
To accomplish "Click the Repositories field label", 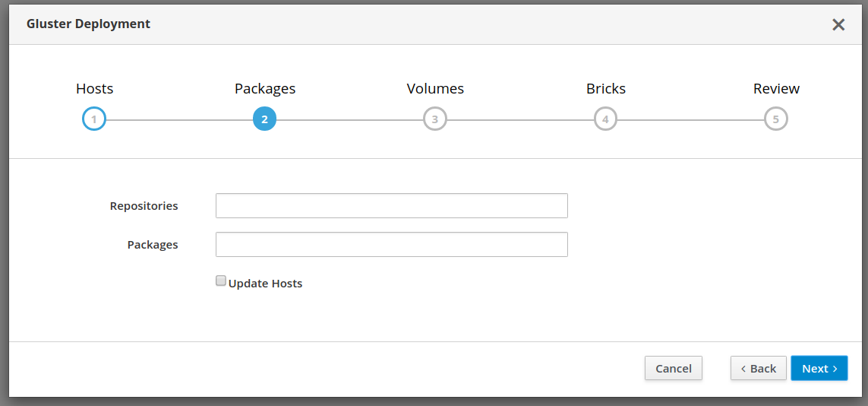I will tap(144, 206).
